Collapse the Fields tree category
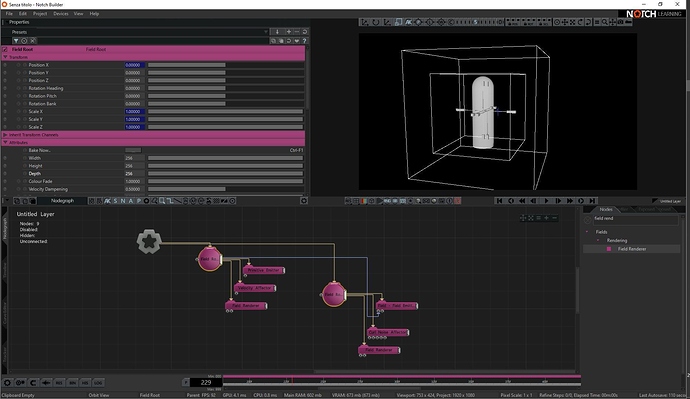690x399 pixels. point(587,232)
